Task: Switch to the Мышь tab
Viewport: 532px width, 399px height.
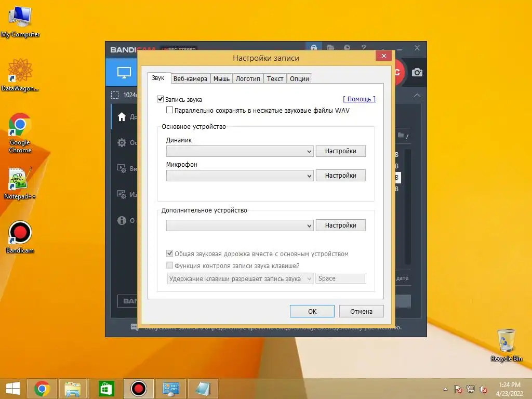Action: click(221, 79)
